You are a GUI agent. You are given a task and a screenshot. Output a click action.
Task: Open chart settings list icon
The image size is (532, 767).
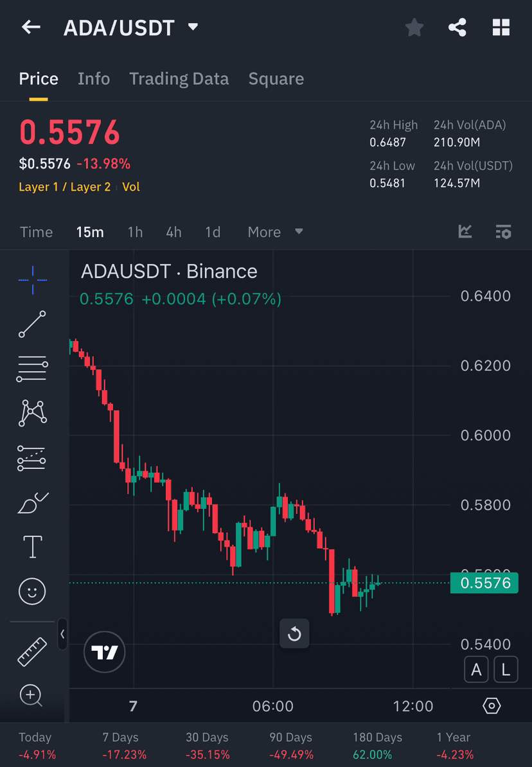pos(503,231)
